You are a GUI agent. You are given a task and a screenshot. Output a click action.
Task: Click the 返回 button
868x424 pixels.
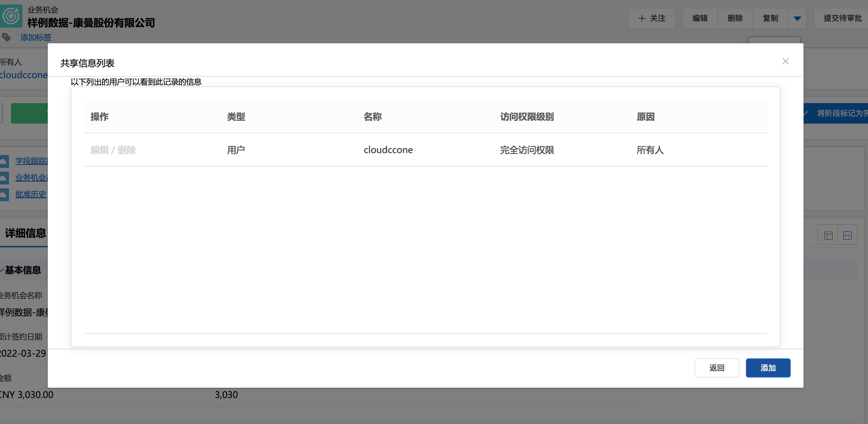[x=717, y=368]
